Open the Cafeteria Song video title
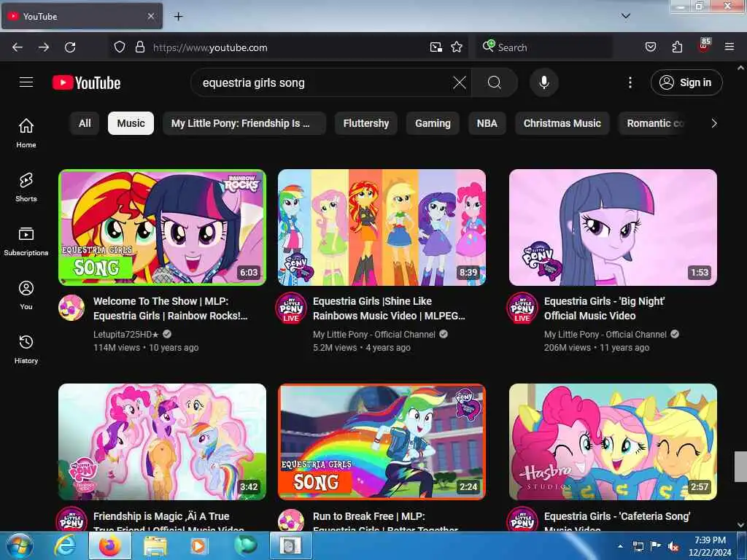Screen dimensions: 747x560 pyautogui.click(x=617, y=522)
